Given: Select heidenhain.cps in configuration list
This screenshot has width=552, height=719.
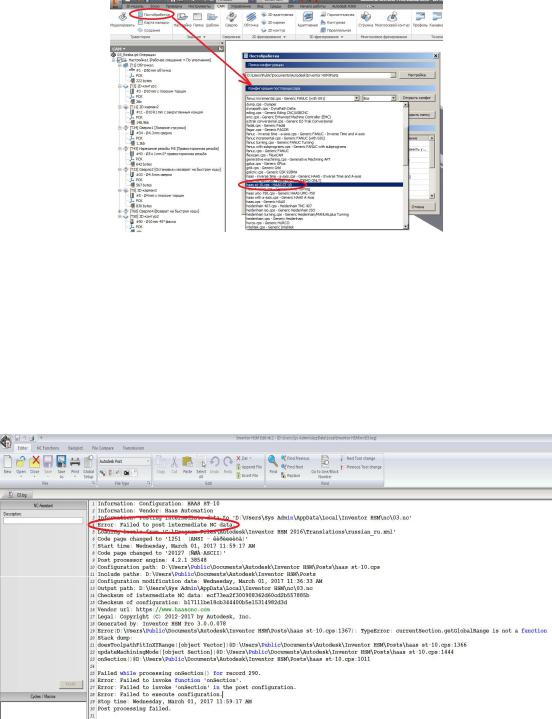Looking at the screenshot, I should click(x=275, y=219).
